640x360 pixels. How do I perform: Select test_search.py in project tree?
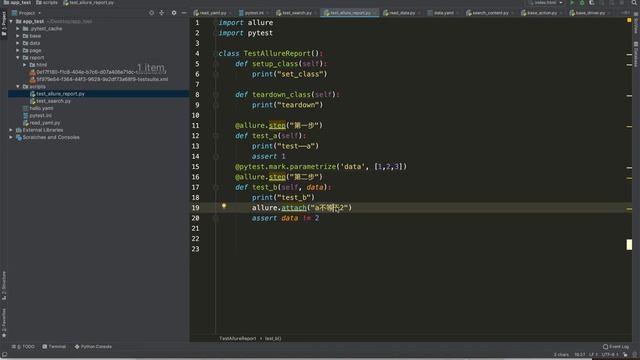coord(53,101)
